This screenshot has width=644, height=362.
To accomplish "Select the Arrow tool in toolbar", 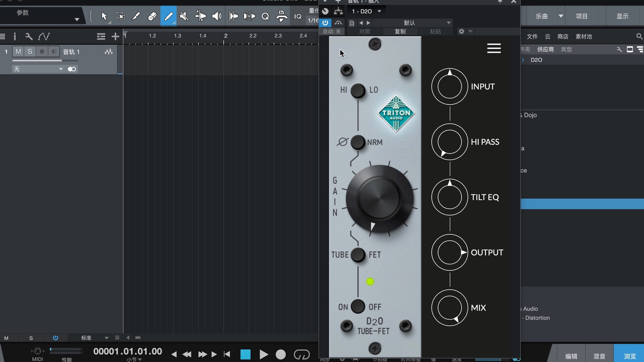I will click(x=104, y=16).
